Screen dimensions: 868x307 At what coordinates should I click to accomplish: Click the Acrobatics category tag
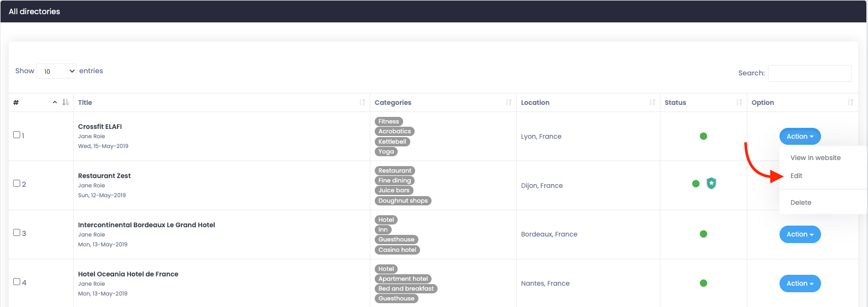point(394,131)
